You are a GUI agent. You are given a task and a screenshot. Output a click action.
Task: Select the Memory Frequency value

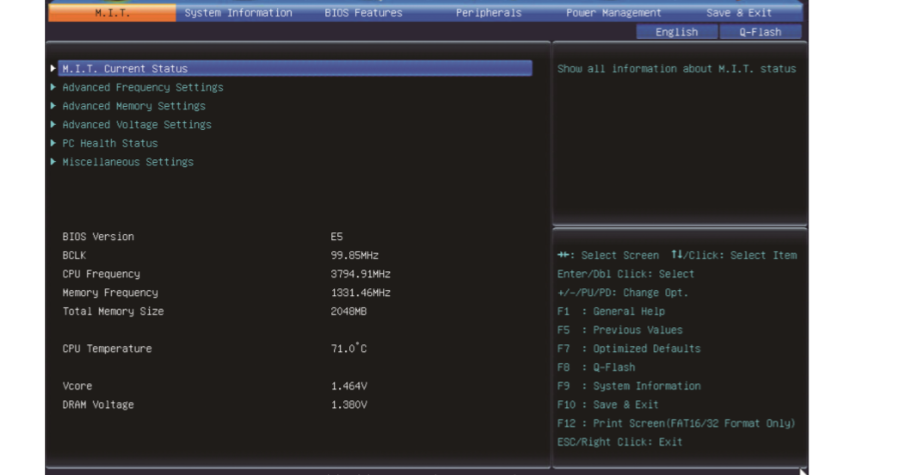360,293
